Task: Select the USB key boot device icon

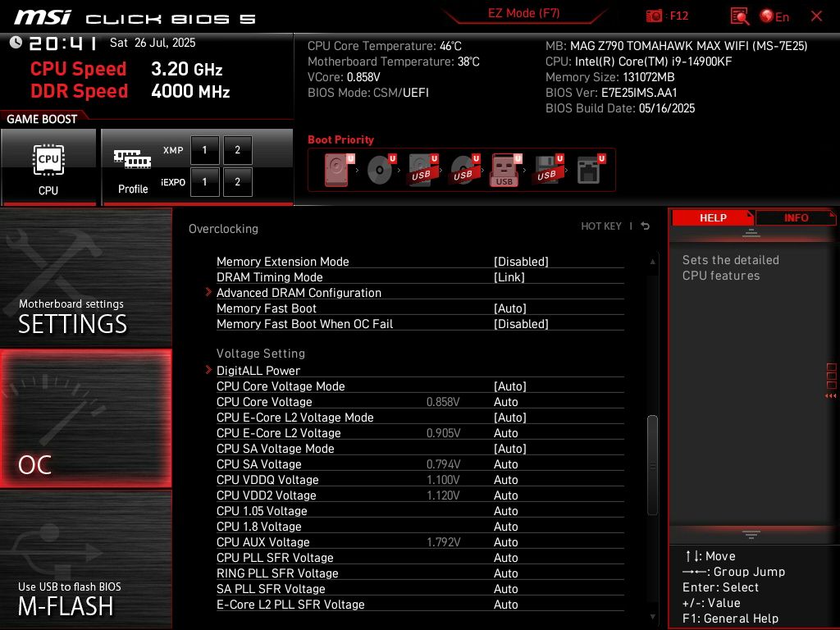Action: point(505,171)
